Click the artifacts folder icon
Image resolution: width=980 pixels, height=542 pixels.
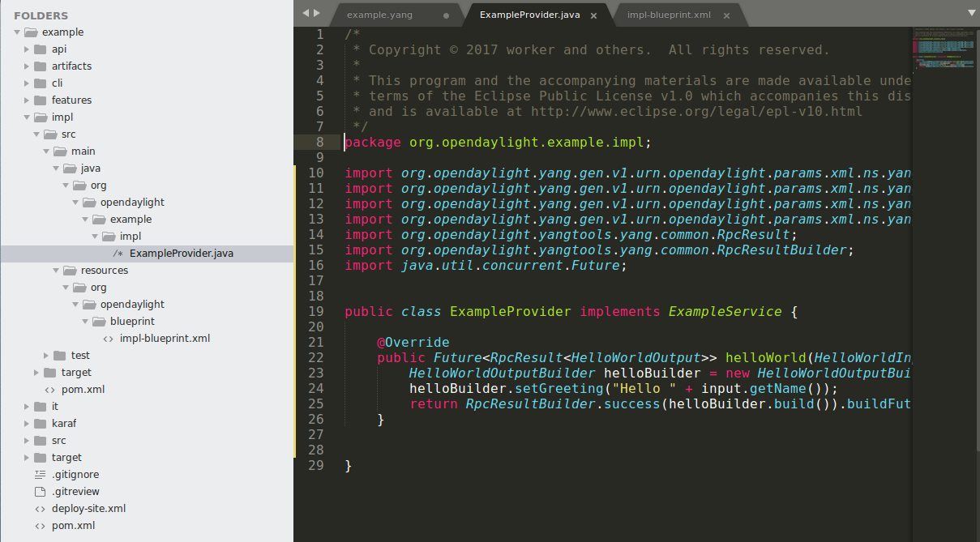(41, 66)
